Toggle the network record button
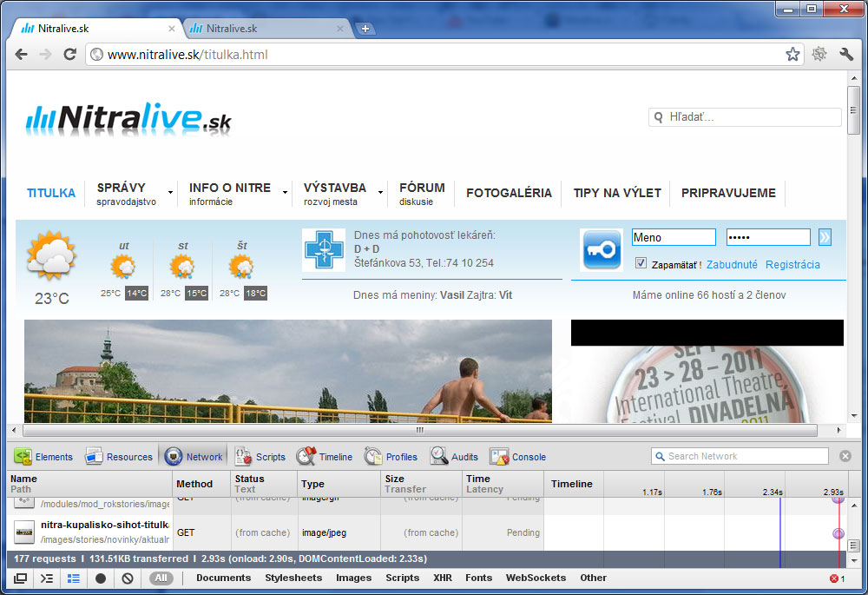The width and height of the screenshot is (868, 595). click(x=101, y=578)
